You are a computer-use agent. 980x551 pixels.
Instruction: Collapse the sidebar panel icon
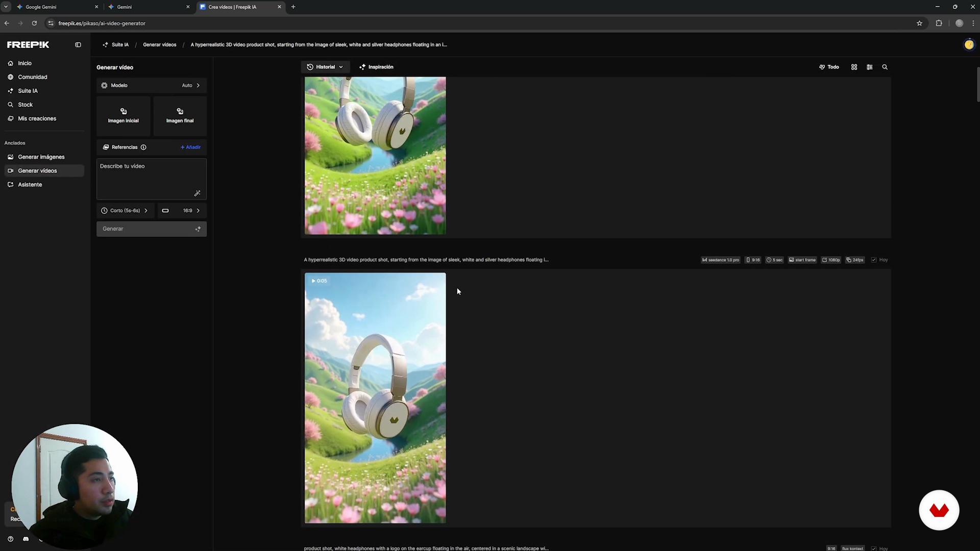[78, 45]
